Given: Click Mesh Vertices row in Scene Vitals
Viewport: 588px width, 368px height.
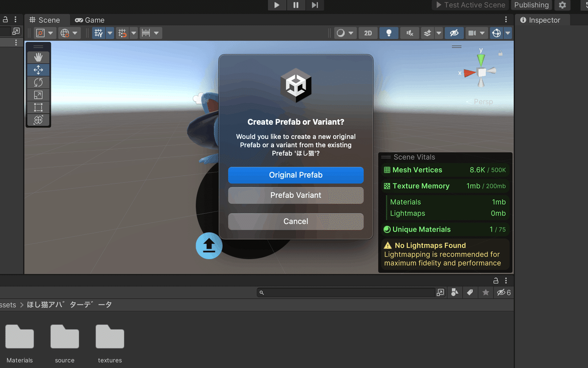Looking at the screenshot, I should (x=445, y=170).
